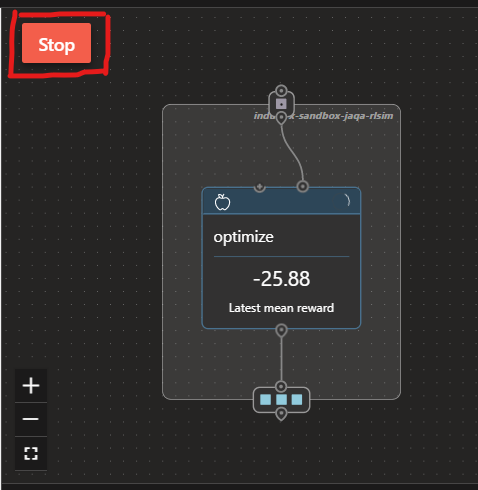Viewport: 478px width, 490px height.
Task: Click the red Stop button
Action: pos(56,43)
